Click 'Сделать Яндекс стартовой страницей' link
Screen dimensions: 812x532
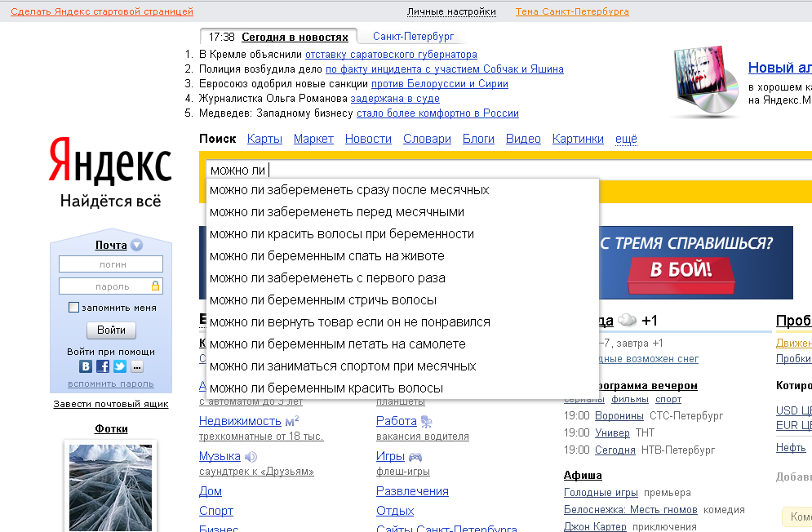(x=102, y=11)
